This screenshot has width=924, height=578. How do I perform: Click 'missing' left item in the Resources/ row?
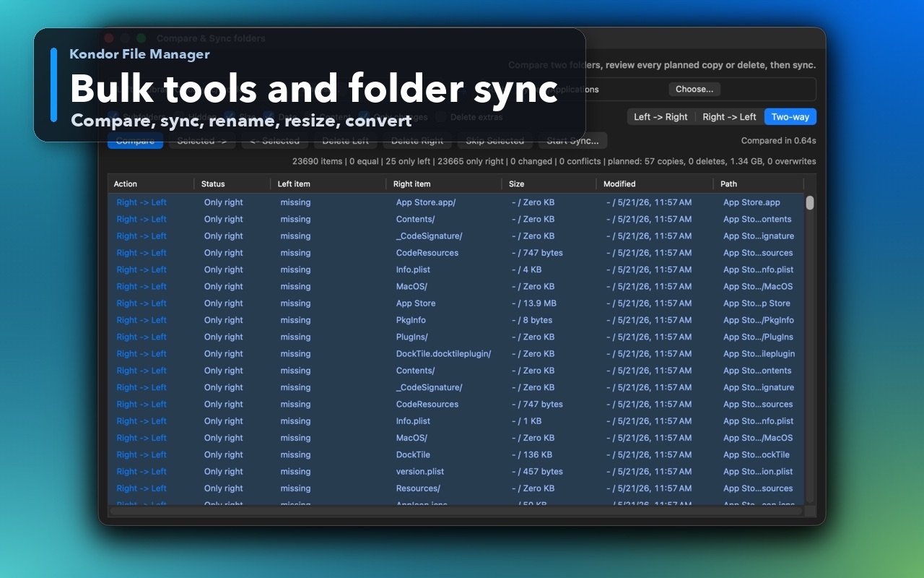pyautogui.click(x=296, y=488)
